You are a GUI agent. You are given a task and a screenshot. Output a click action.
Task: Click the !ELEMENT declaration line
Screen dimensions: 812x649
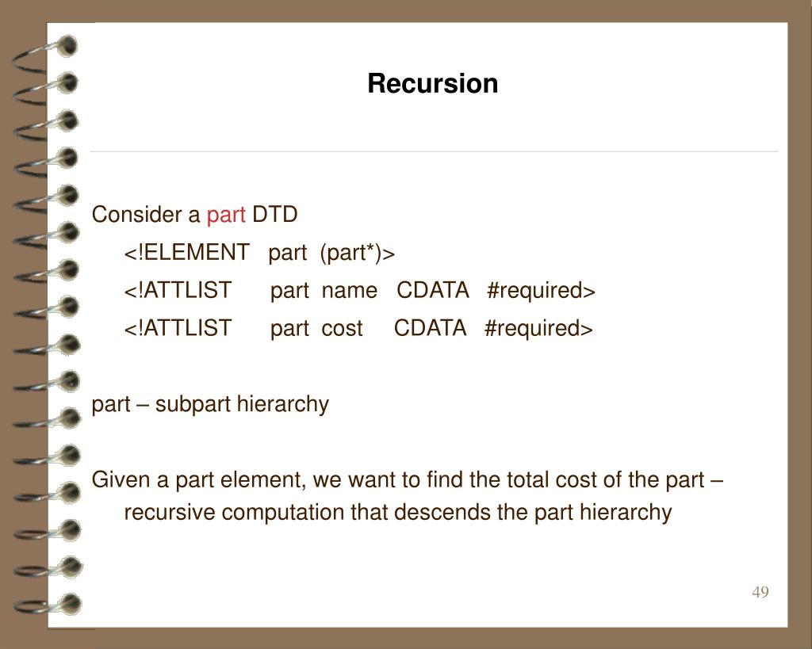coord(259,253)
